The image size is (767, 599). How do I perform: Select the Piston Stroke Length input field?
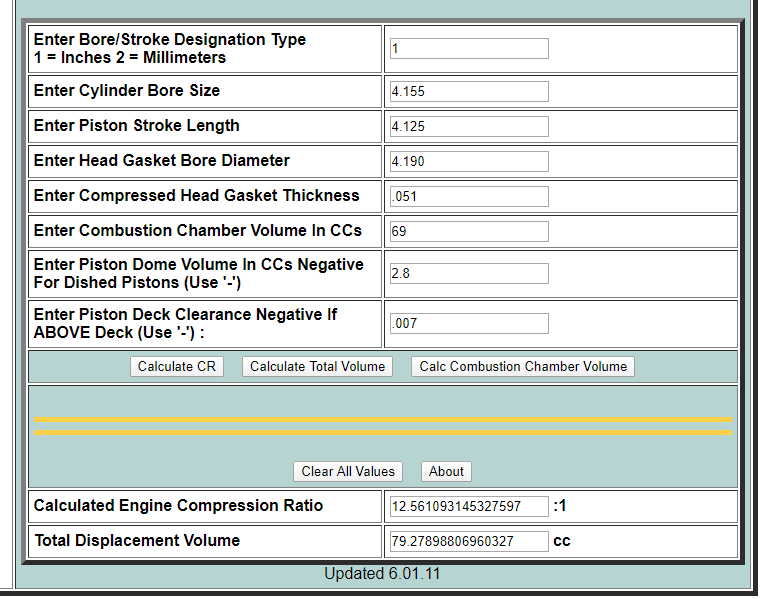coord(468,127)
